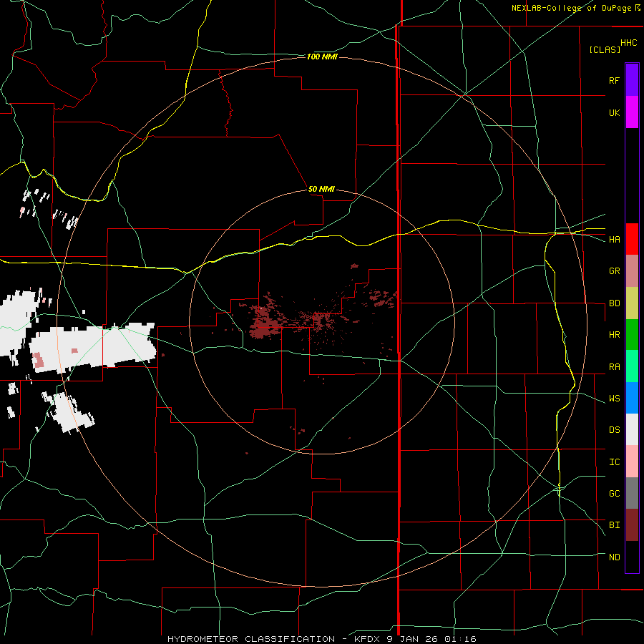Click the GR legend label
This screenshot has height=644, width=644.
614,271
